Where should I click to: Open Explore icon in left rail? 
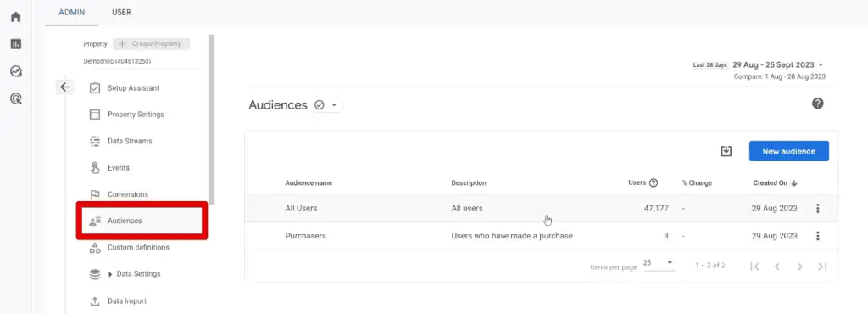point(15,71)
